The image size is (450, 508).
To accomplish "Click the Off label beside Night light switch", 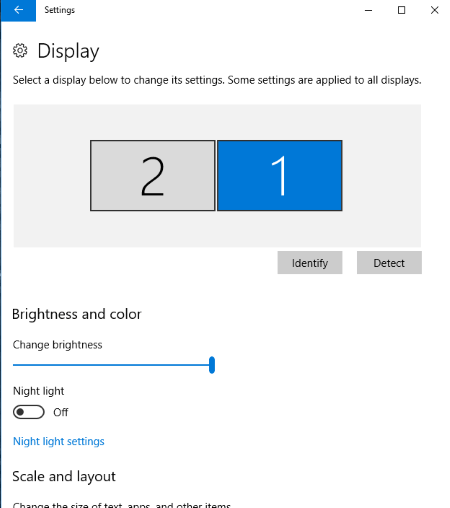I will click(60, 412).
